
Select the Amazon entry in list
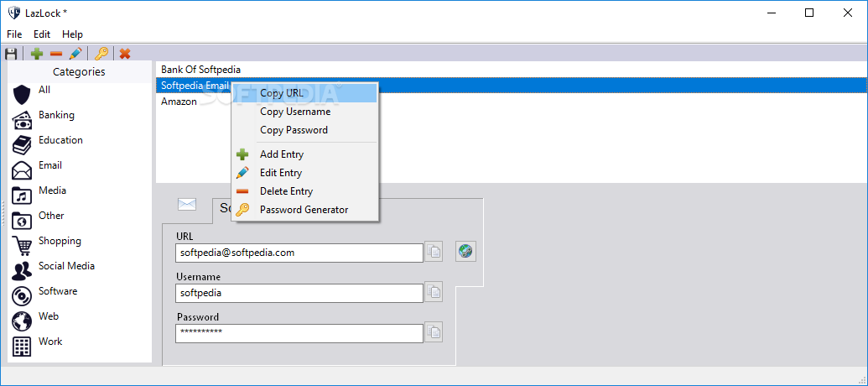512,102
